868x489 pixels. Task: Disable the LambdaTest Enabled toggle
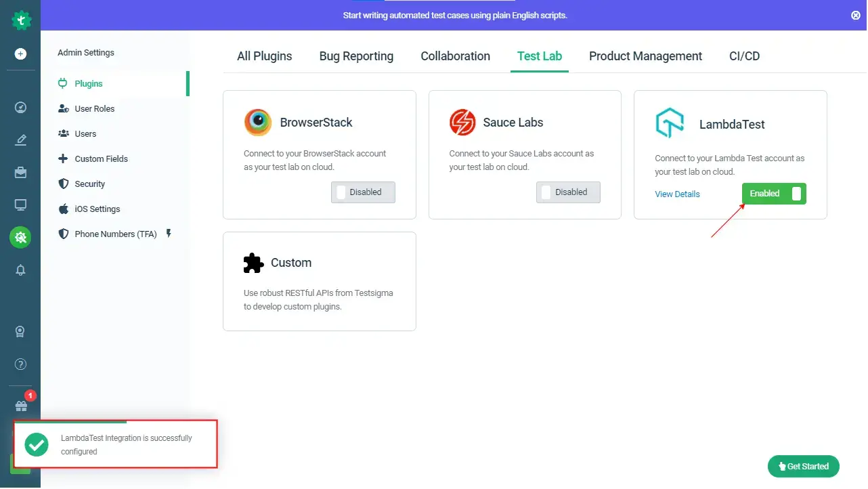click(x=774, y=193)
